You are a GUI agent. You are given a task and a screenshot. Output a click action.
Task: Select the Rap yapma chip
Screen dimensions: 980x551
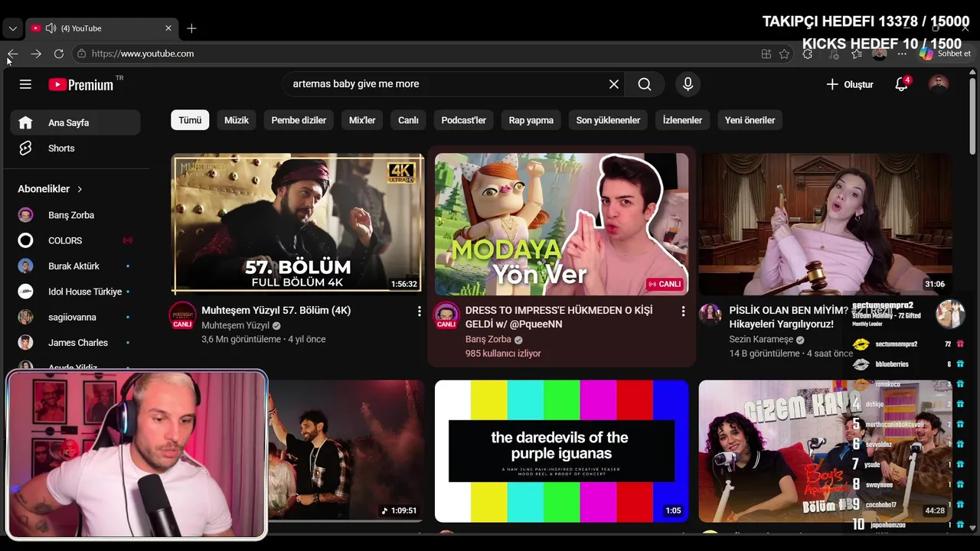(x=531, y=120)
